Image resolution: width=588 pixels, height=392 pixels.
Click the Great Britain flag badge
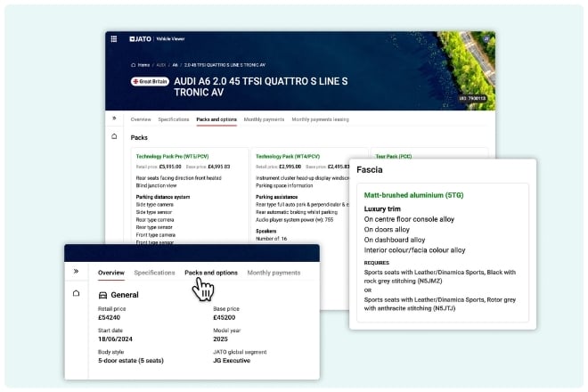tap(150, 81)
